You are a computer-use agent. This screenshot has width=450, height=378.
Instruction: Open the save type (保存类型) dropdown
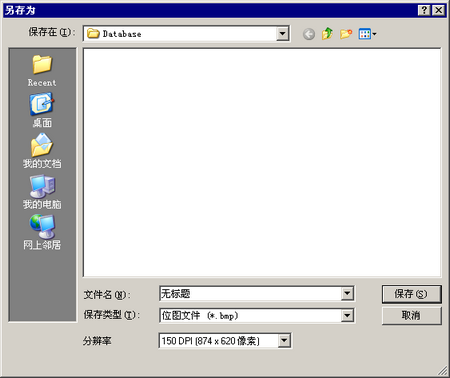pos(347,315)
